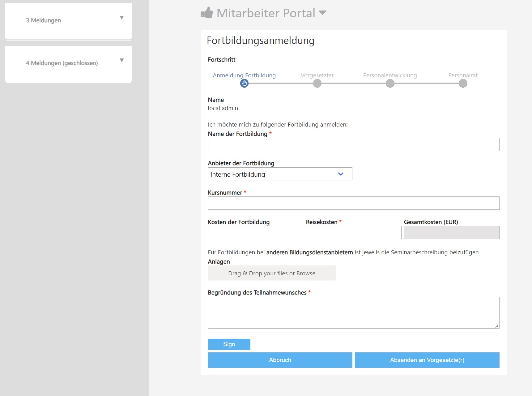This screenshot has width=532, height=396.
Task: Click the Vorgesetzter progress circle
Action: click(x=317, y=83)
